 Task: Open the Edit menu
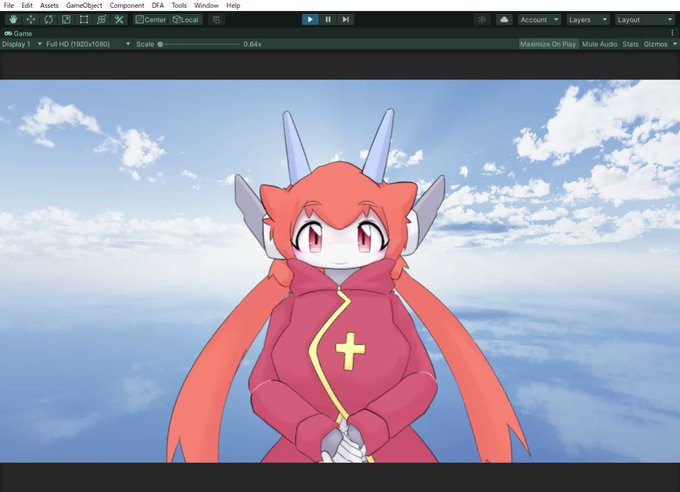click(x=27, y=5)
